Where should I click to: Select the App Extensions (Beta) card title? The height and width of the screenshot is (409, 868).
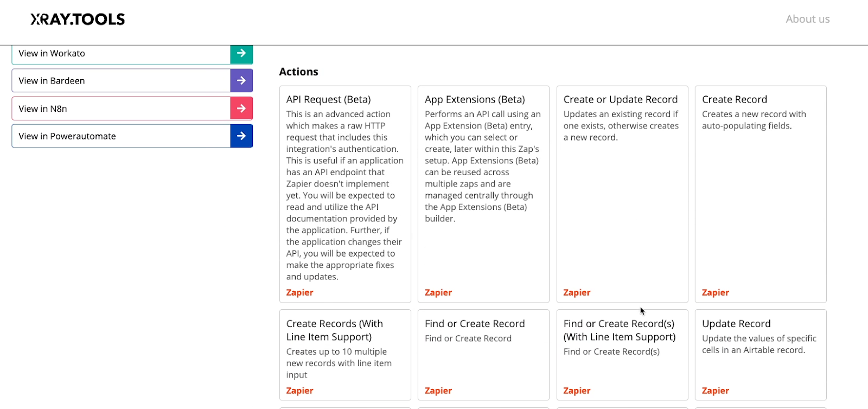coord(475,99)
